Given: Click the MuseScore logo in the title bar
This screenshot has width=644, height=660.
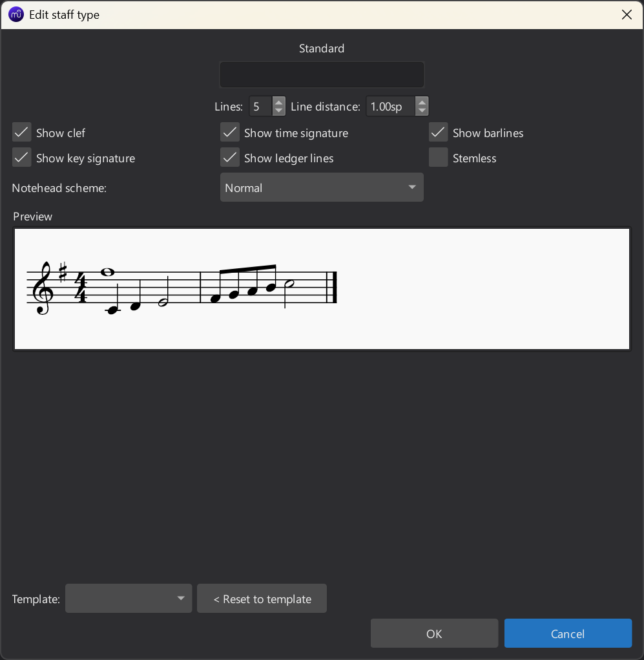Looking at the screenshot, I should (x=16, y=14).
